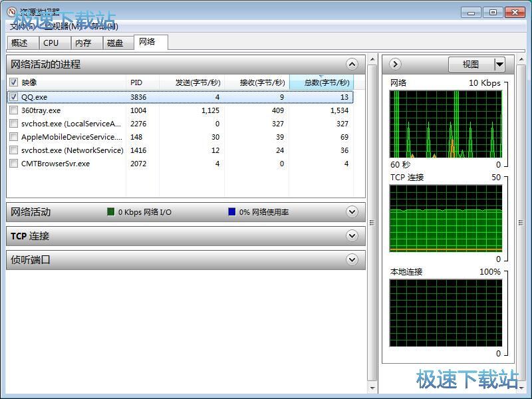Click the main pane vertical scrollbar thumb

click(x=372, y=223)
